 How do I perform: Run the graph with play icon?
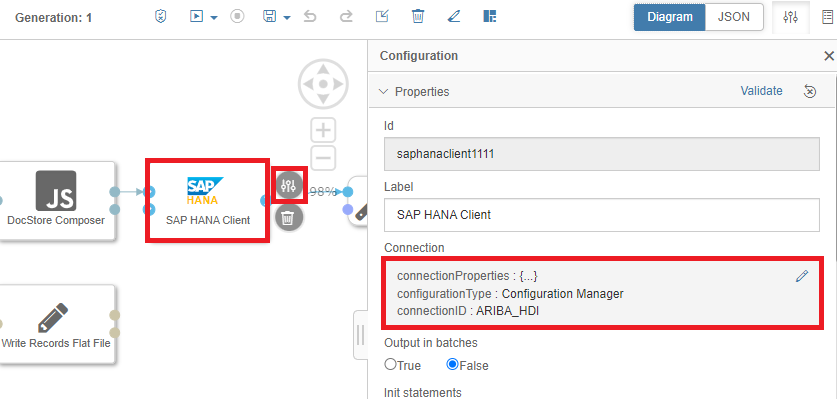point(197,17)
